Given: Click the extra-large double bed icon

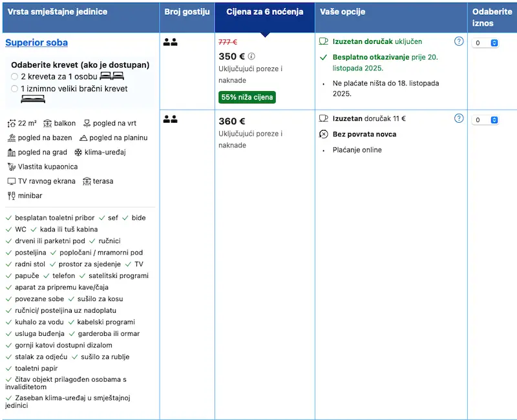Looking at the screenshot, I should pos(33,99).
